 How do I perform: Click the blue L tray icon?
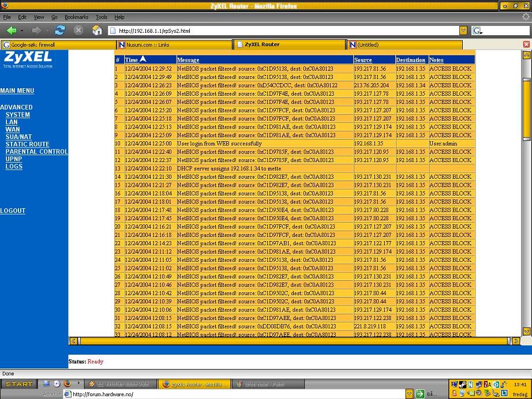[504, 393]
